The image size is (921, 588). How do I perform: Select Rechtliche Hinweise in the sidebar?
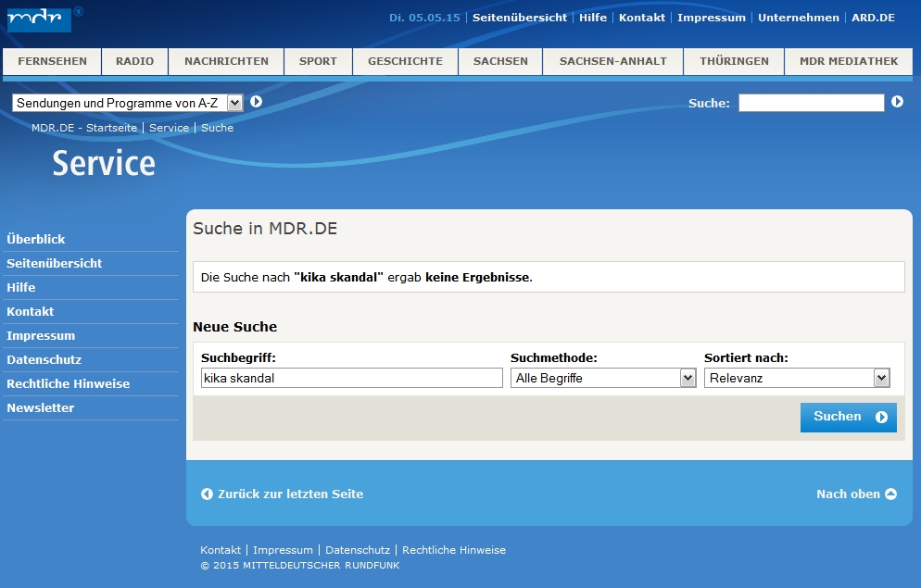69,383
